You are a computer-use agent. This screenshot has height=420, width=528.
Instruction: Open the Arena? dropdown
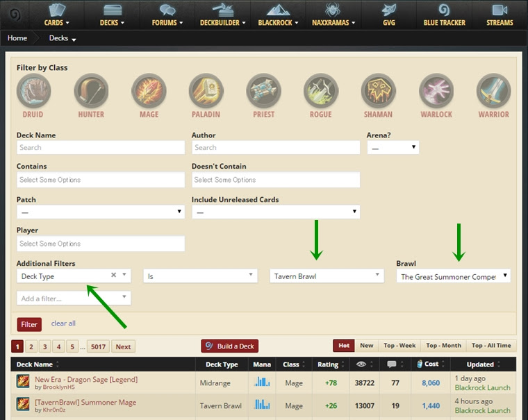click(x=393, y=147)
